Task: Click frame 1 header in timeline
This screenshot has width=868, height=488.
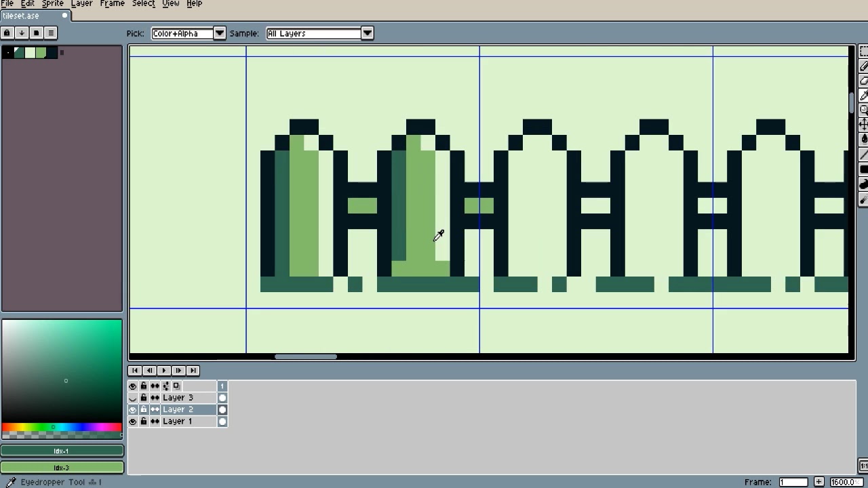Action: click(x=222, y=386)
